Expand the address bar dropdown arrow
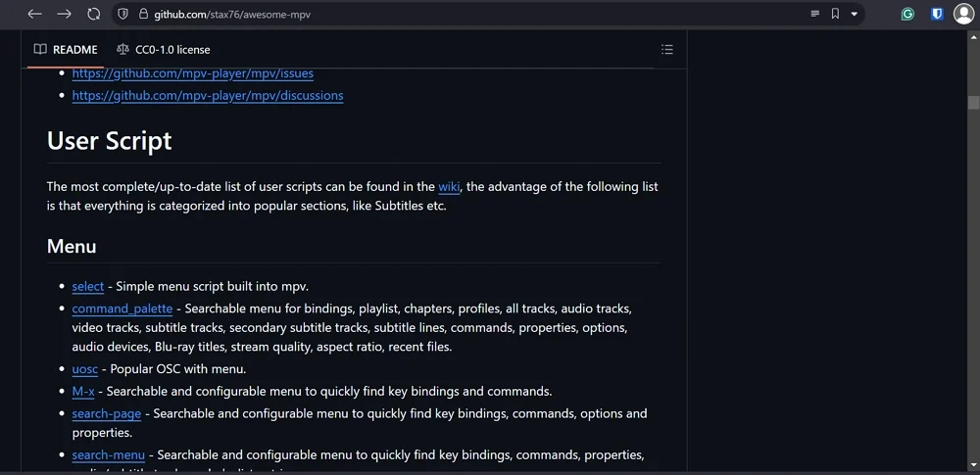The height and width of the screenshot is (475, 980). click(x=854, y=14)
